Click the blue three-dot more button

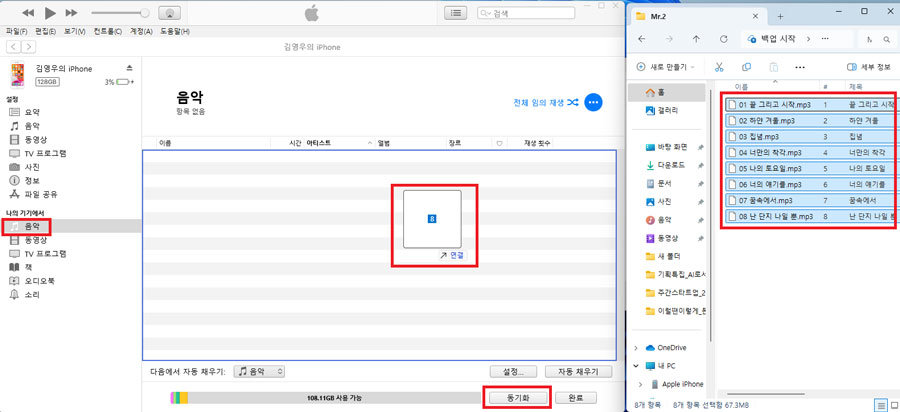594,103
